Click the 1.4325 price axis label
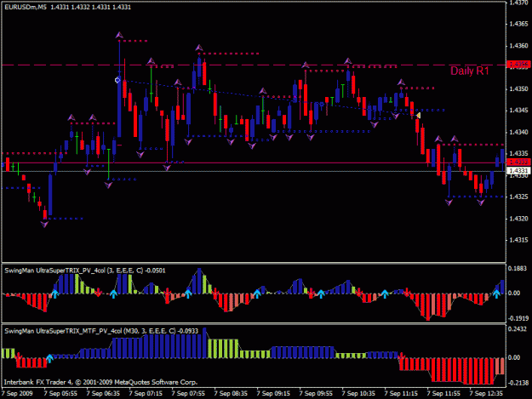Screen dimensions: 532x399 pyautogui.click(x=518, y=197)
